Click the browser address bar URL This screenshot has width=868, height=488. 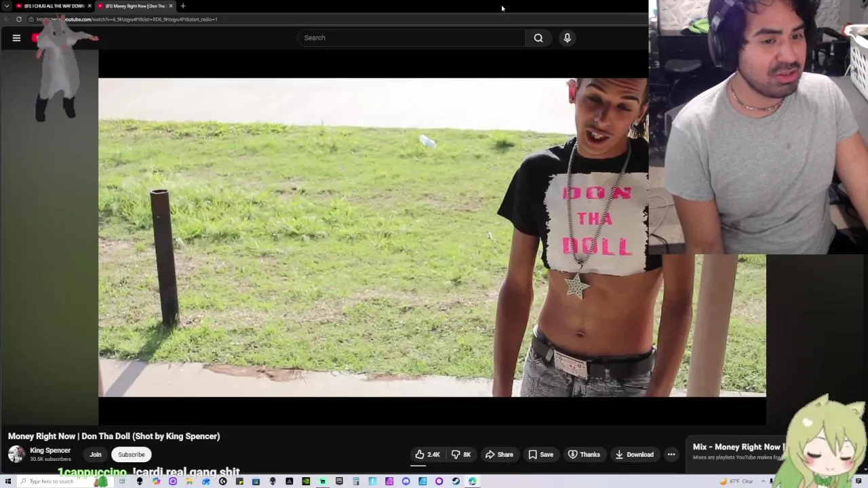tap(127, 20)
